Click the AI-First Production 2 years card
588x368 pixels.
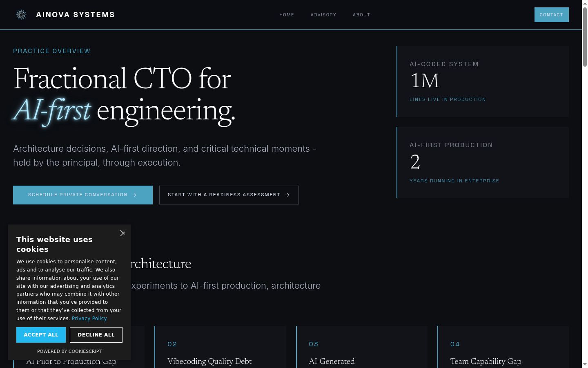(x=483, y=162)
